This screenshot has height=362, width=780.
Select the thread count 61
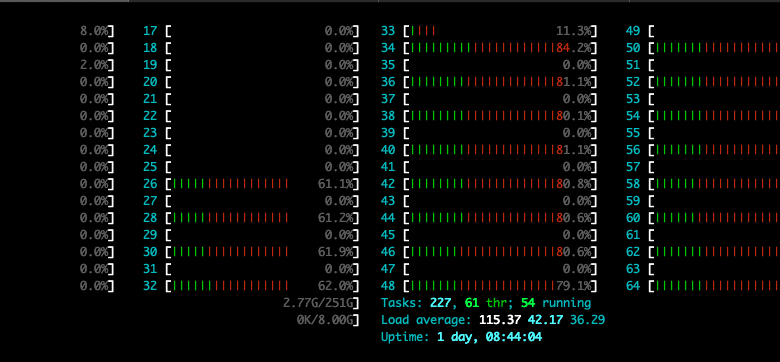point(472,303)
